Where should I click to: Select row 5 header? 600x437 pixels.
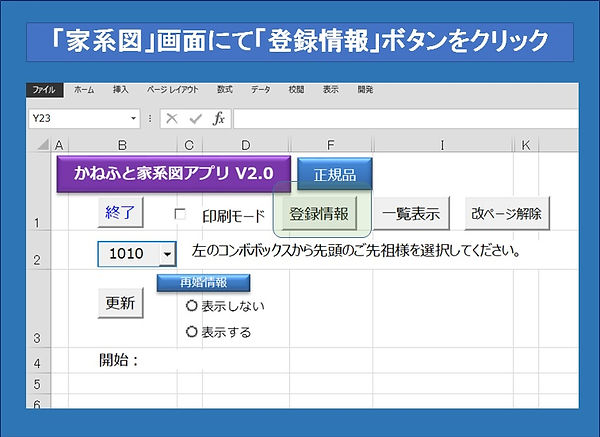click(38, 383)
